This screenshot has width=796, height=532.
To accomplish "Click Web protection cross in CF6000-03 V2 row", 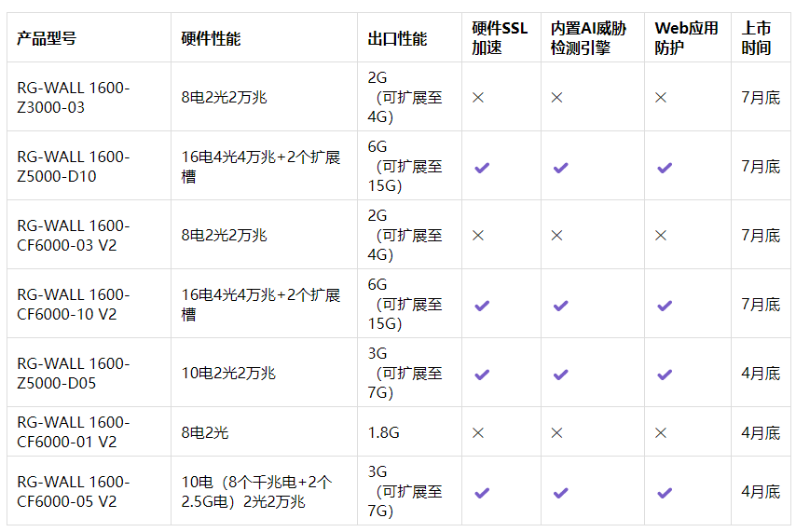I will tap(661, 236).
